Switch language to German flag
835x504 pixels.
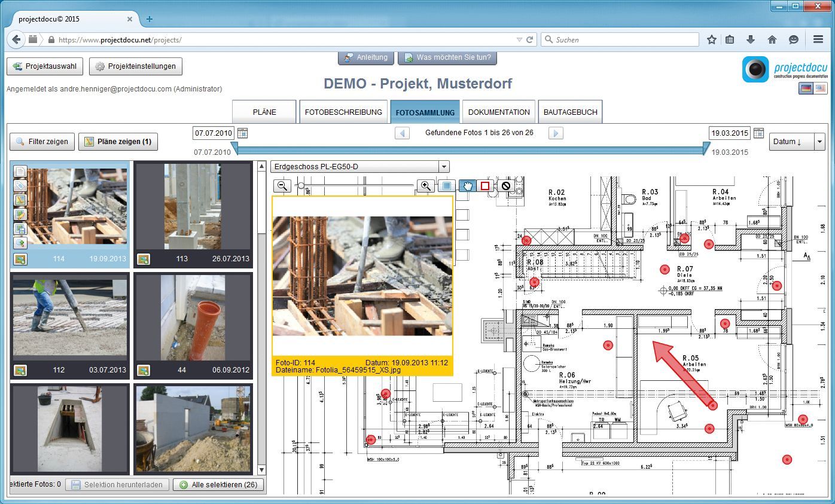click(806, 88)
